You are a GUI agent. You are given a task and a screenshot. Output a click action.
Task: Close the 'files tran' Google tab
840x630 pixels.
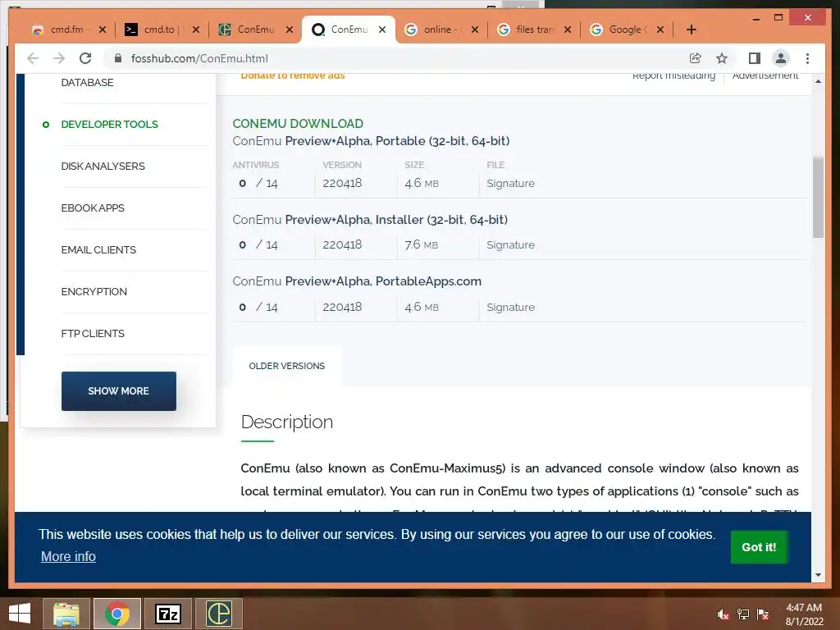(568, 30)
